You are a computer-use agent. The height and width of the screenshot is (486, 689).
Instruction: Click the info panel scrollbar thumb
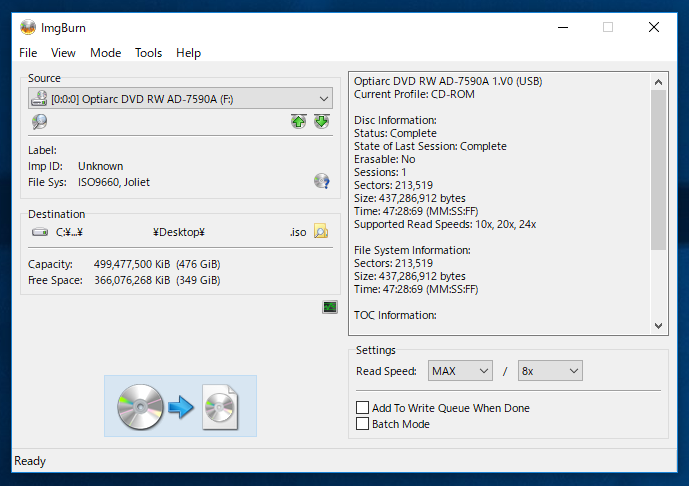click(x=658, y=170)
